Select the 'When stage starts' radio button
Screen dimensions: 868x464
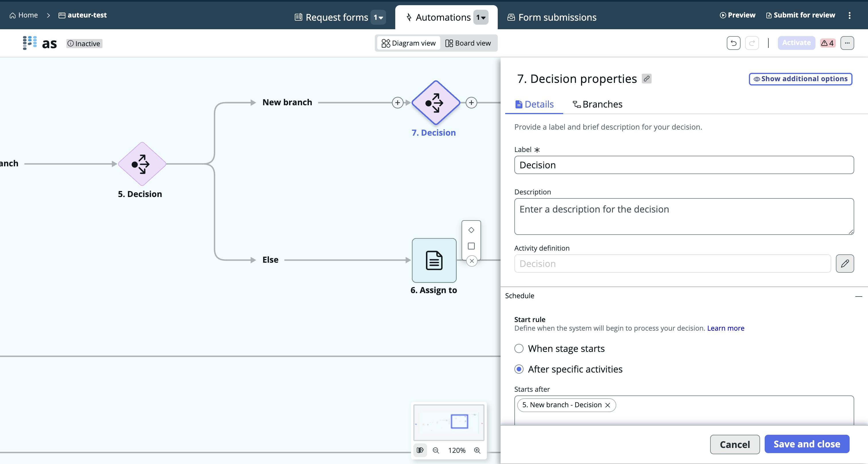click(519, 348)
